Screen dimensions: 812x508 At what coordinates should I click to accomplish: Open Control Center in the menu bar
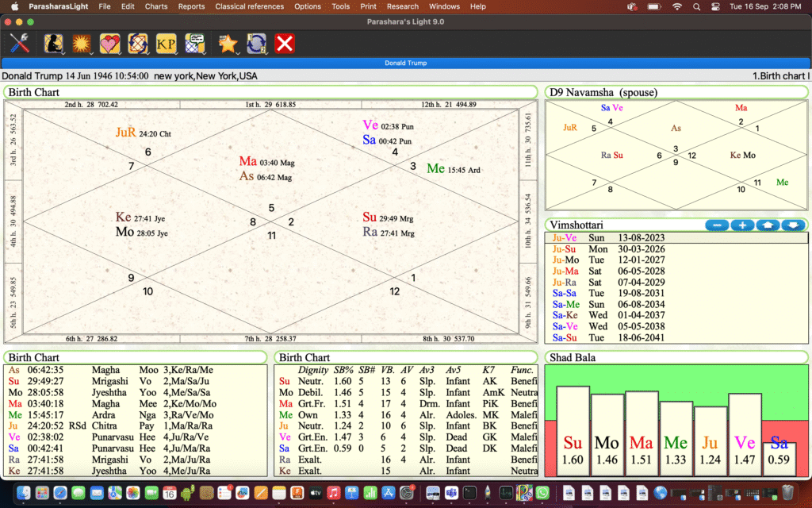click(716, 6)
